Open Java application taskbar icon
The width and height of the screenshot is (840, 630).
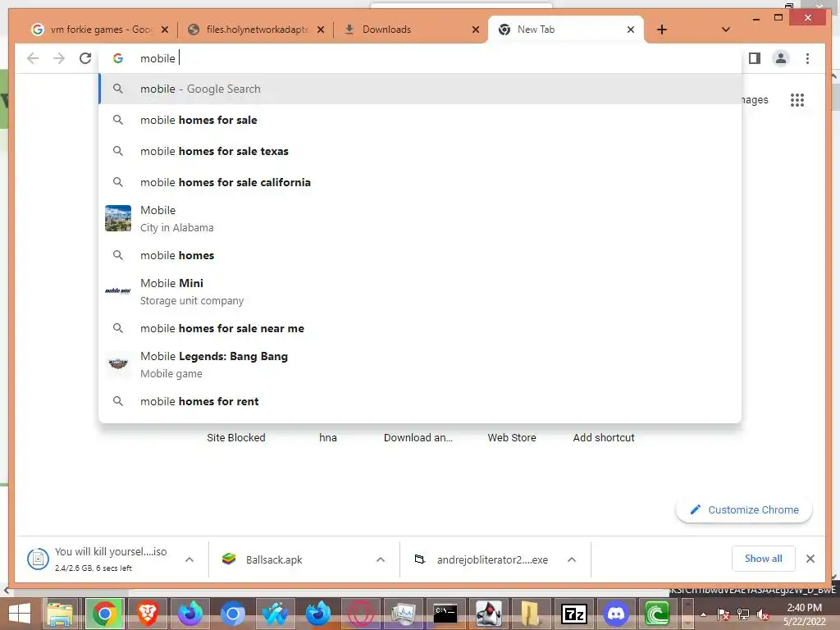489,614
